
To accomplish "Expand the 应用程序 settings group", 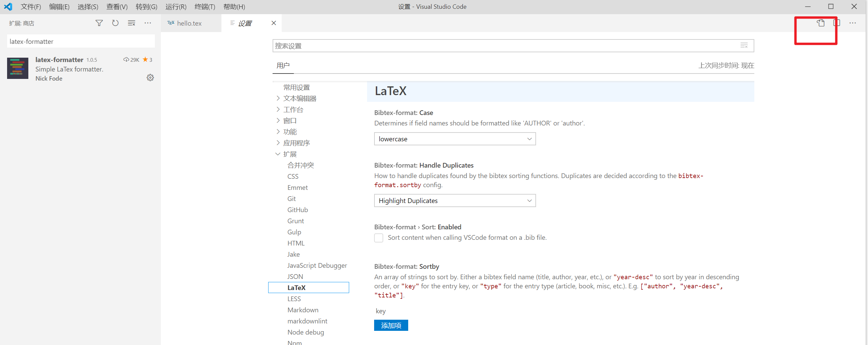I will pos(278,143).
